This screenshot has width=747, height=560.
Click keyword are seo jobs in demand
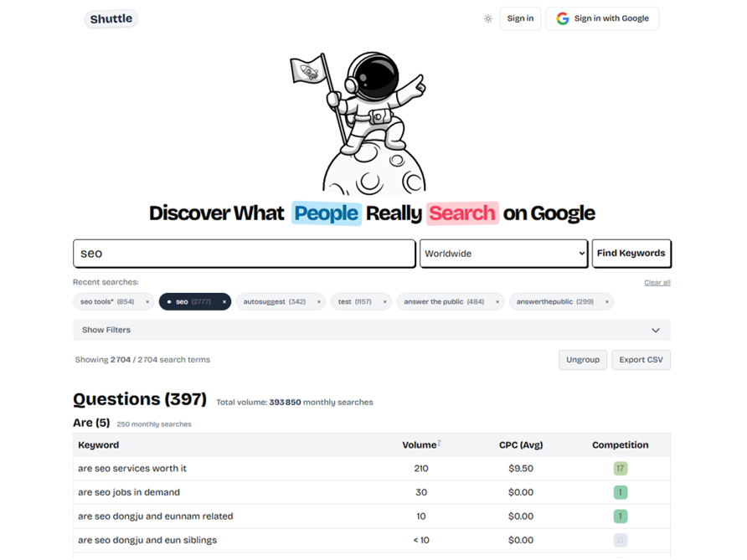(129, 492)
